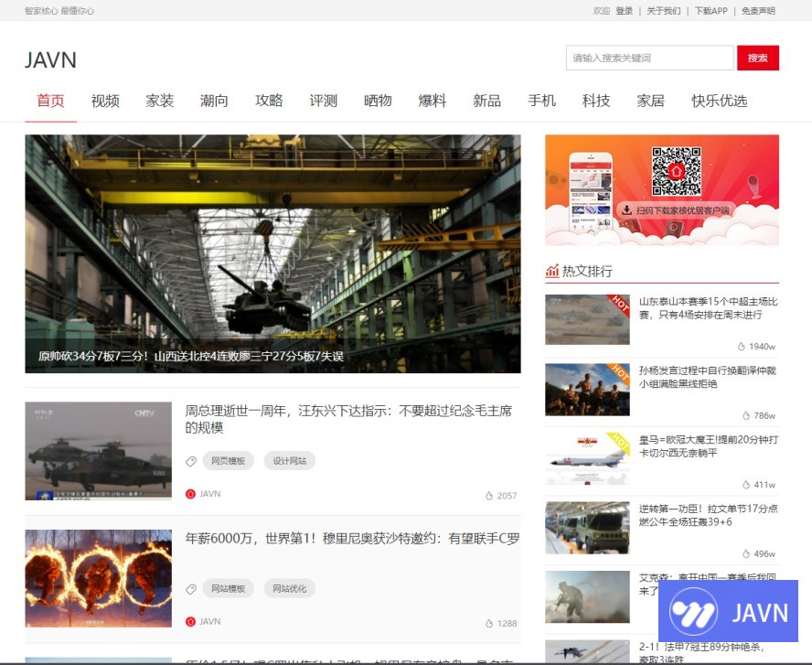Click the search keyword input field
Image resolution: width=812 pixels, height=665 pixels.
(650, 58)
